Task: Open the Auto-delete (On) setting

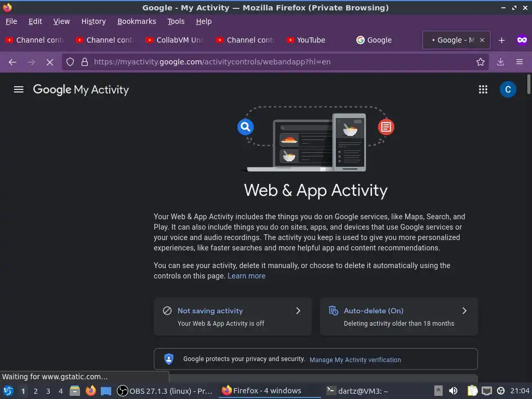Action: (398, 316)
